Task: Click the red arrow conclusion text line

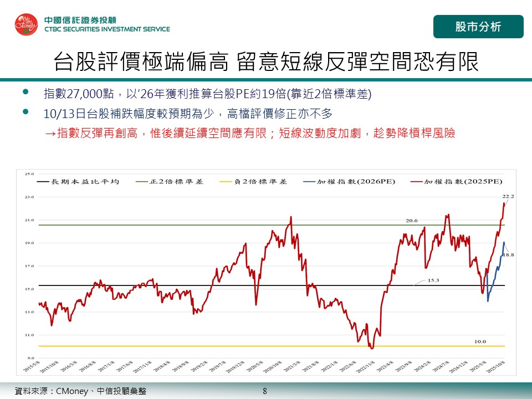Action: click(x=249, y=134)
